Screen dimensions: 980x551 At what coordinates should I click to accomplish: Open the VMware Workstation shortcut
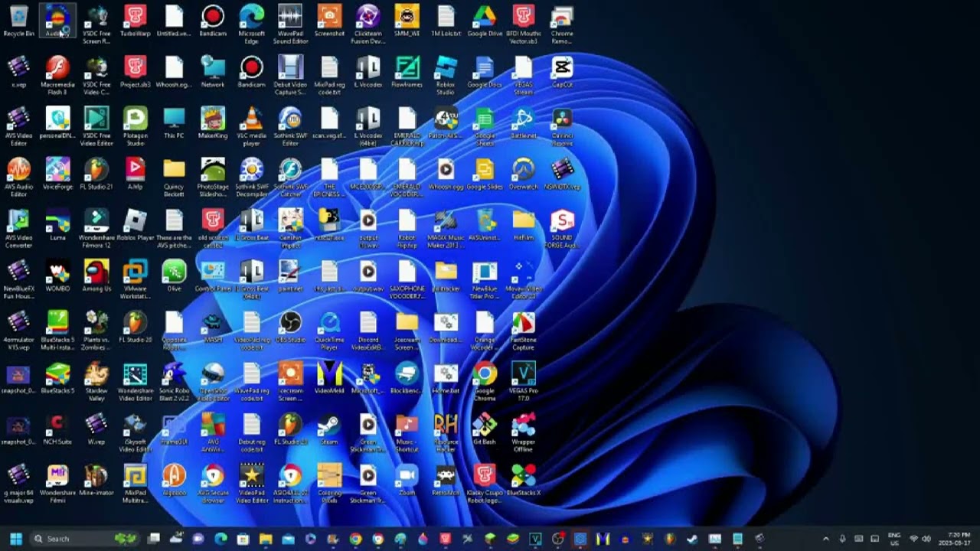coord(136,279)
